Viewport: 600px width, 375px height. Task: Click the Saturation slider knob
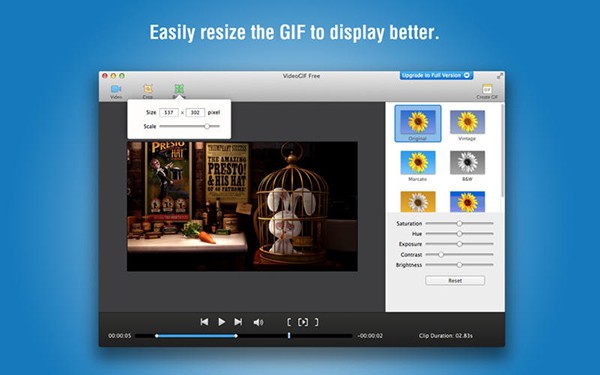point(459,223)
